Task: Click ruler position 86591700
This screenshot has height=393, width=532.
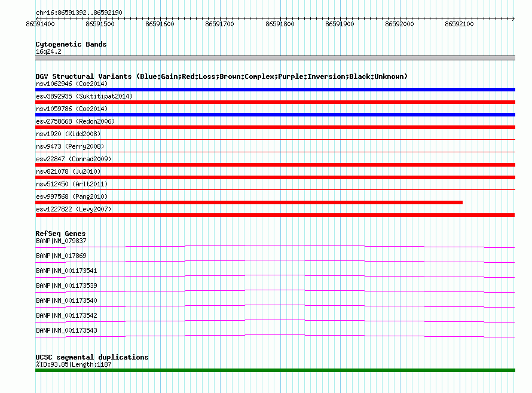Action: (220, 24)
